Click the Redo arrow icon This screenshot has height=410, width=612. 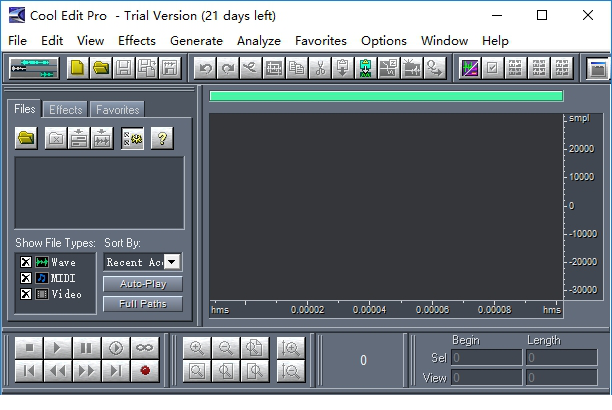click(x=228, y=68)
